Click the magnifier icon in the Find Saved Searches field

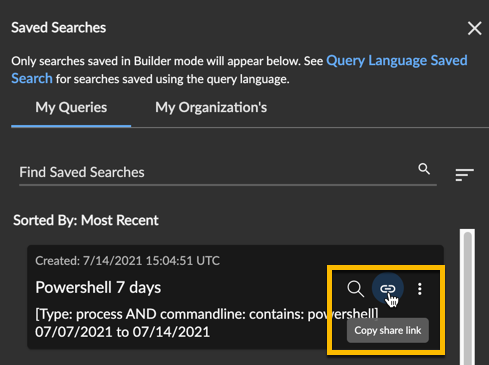tap(424, 169)
